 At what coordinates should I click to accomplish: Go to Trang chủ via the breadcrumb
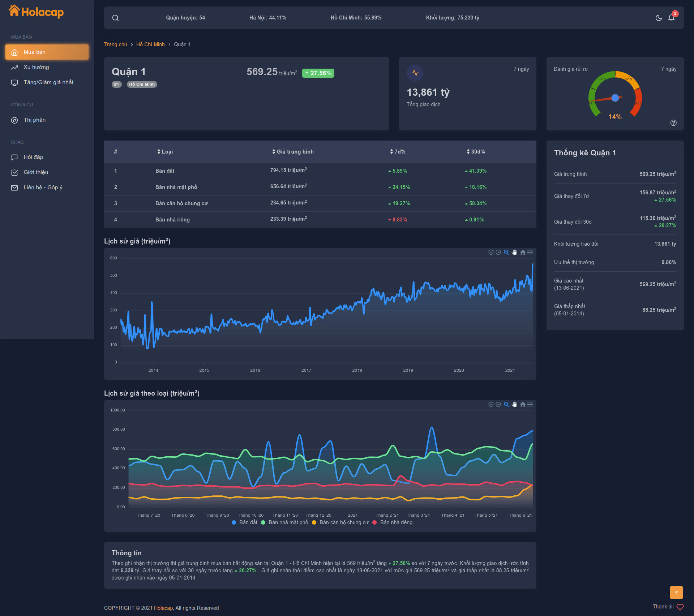(115, 44)
